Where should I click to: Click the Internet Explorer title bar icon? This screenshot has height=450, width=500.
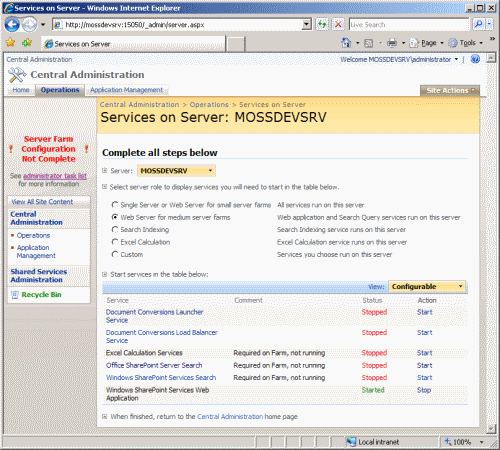(9, 8)
